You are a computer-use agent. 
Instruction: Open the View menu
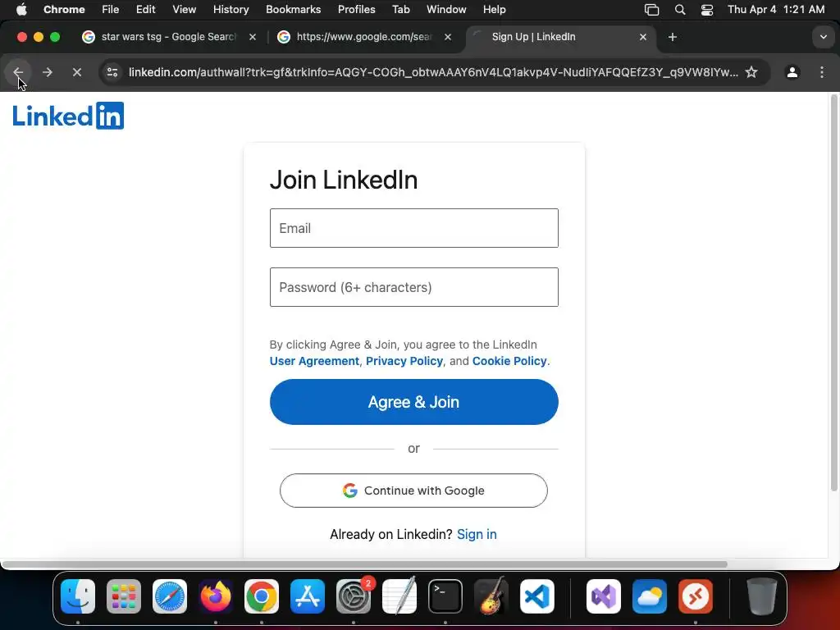[184, 10]
